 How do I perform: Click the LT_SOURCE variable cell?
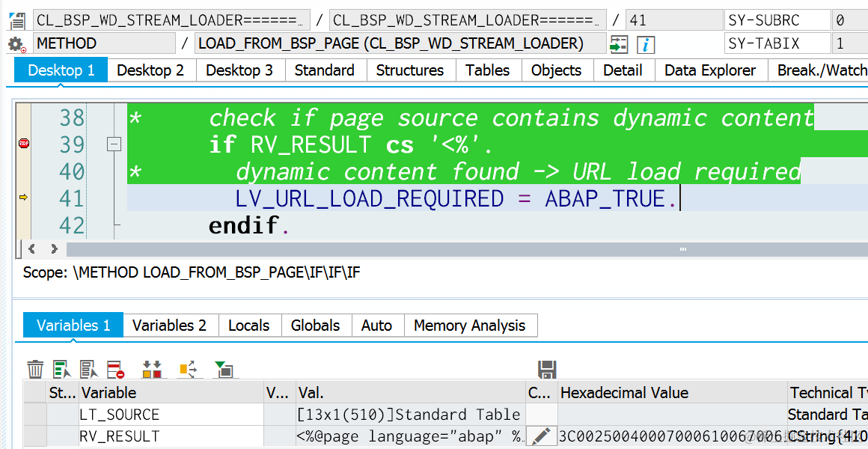[171, 415]
